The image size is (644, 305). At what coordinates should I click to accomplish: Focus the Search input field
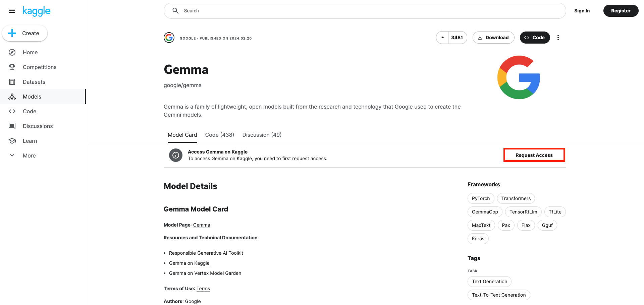(x=365, y=11)
